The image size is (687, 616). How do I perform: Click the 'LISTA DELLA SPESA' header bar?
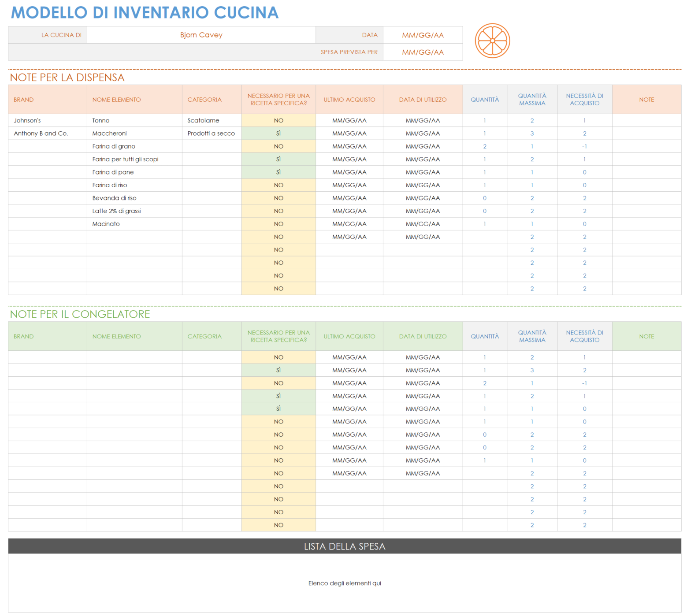(345, 546)
